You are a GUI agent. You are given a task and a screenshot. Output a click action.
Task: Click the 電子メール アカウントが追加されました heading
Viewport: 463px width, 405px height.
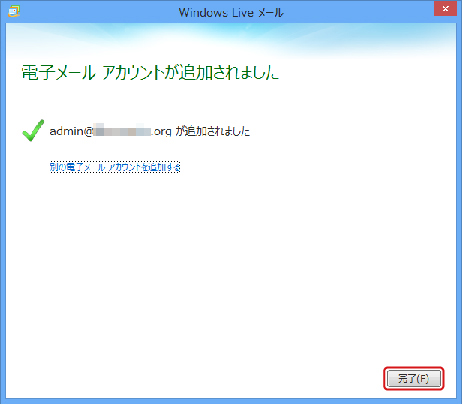click(x=150, y=72)
